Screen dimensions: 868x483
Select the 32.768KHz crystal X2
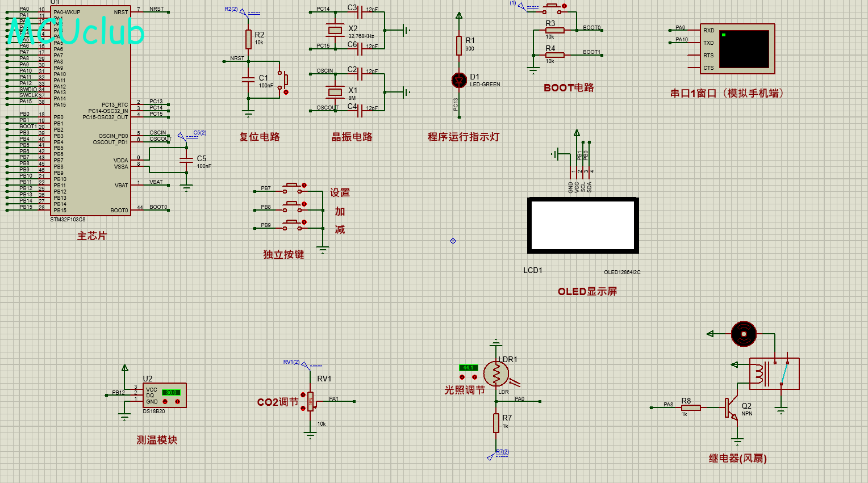335,30
